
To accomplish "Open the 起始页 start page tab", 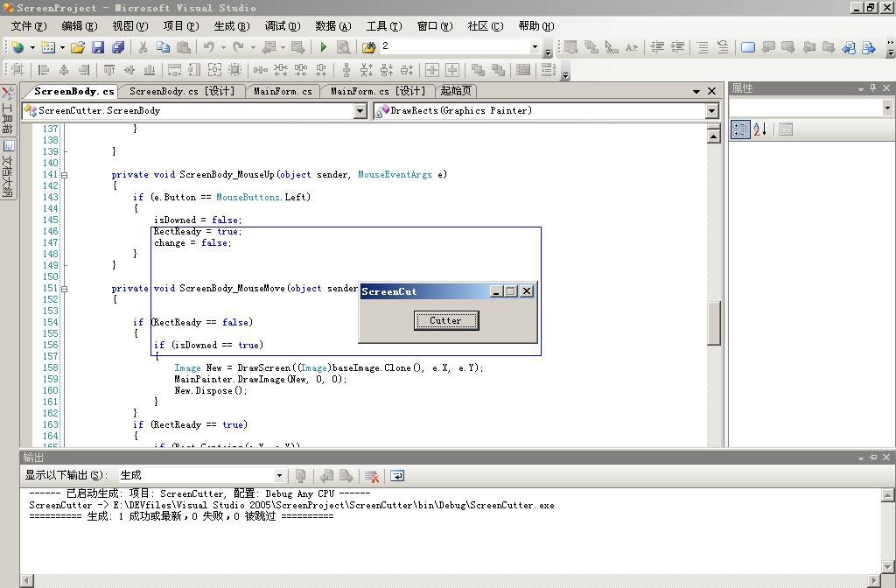I will click(456, 91).
